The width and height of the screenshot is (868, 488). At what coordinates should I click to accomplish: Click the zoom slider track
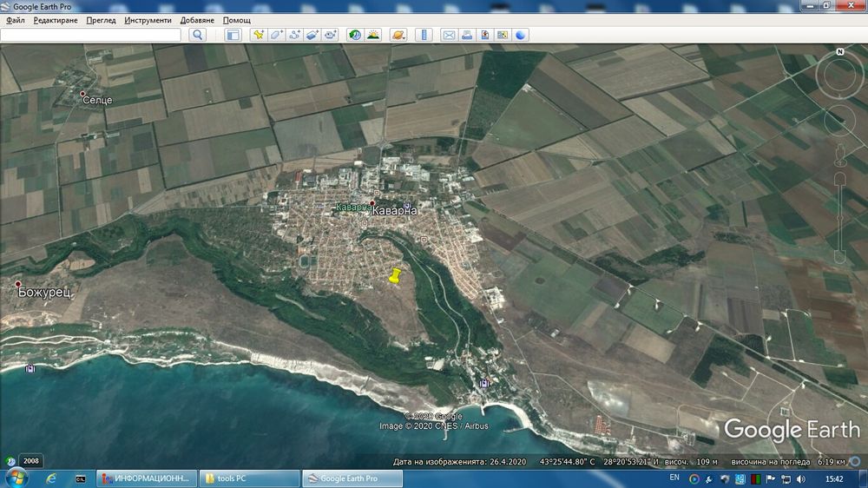coord(839,218)
